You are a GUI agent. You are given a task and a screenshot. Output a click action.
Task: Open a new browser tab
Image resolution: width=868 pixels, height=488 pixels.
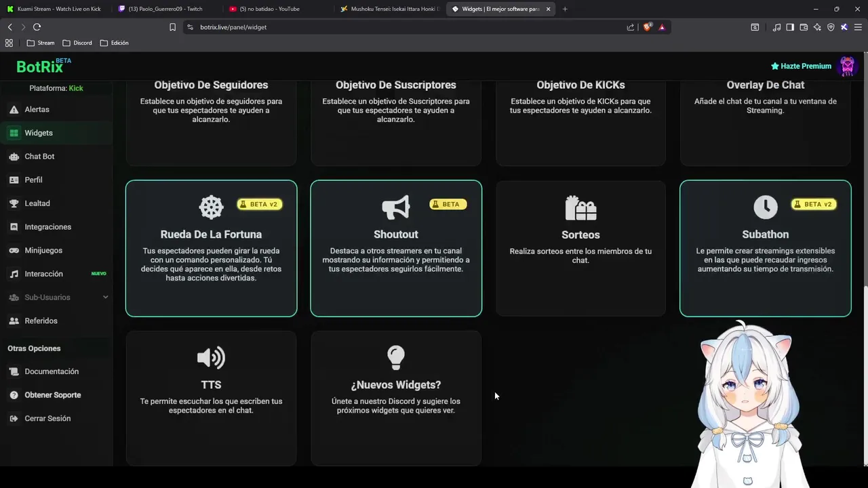click(565, 9)
